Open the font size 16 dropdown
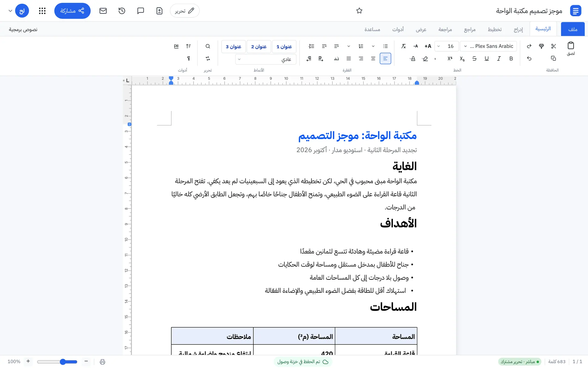This screenshot has width=588, height=368. [x=447, y=46]
